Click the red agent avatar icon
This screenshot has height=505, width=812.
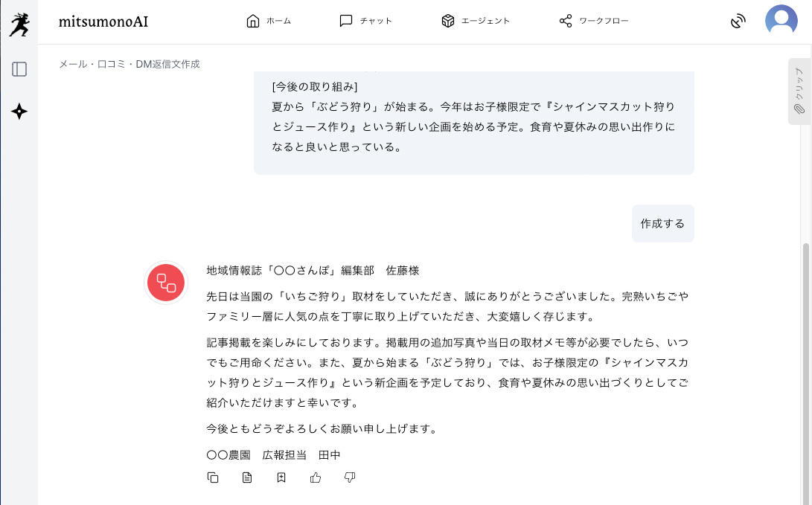166,283
